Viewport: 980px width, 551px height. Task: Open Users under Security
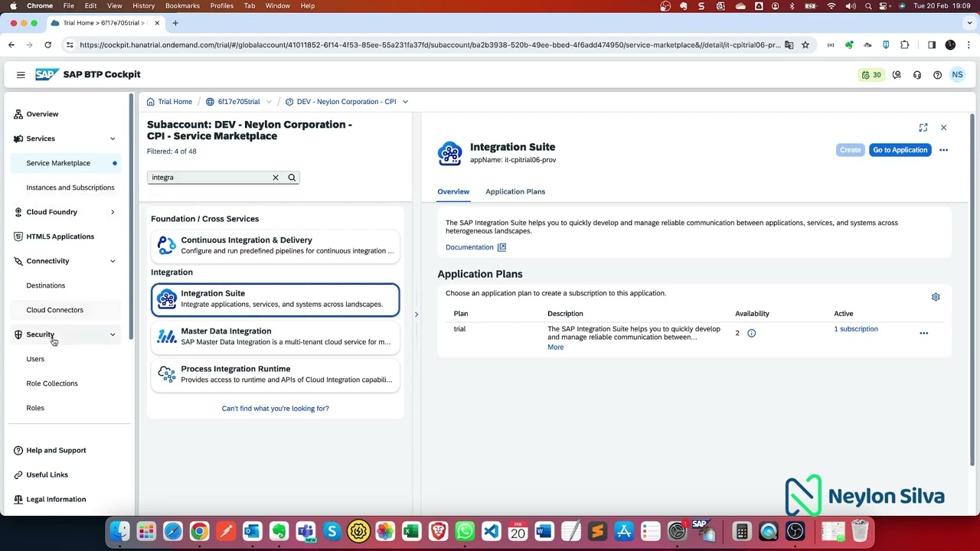click(x=35, y=359)
